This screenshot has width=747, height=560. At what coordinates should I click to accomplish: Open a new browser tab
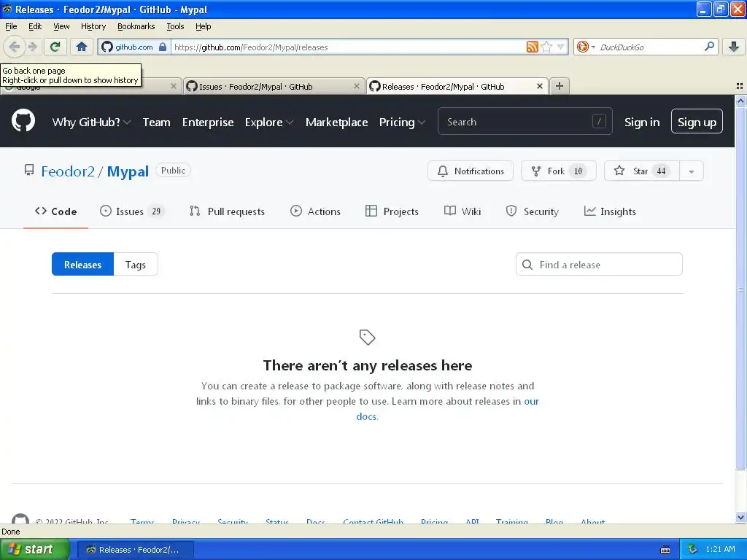[560, 86]
